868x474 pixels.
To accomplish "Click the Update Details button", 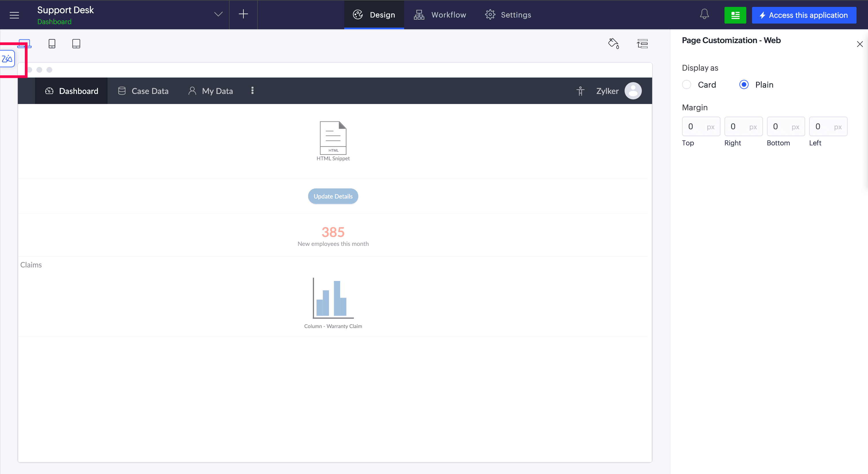I will point(333,196).
